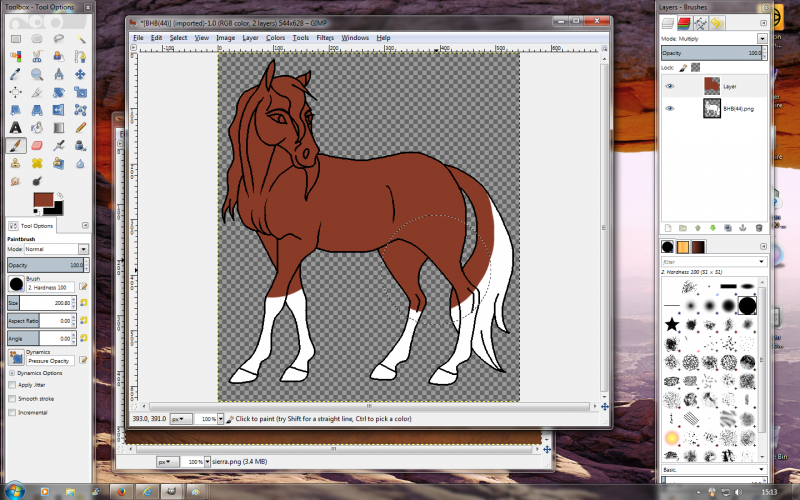Duplicate the selected layer
800x500 pixels.
click(x=728, y=228)
